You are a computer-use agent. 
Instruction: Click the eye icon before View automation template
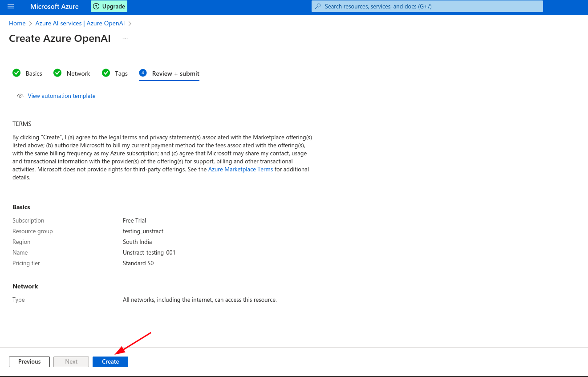click(x=20, y=96)
